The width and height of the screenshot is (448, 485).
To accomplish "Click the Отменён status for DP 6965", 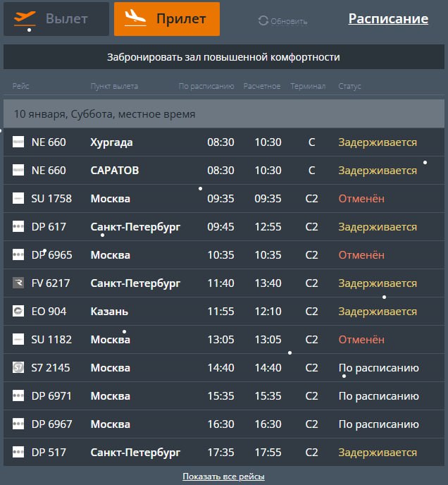I will [x=361, y=255].
